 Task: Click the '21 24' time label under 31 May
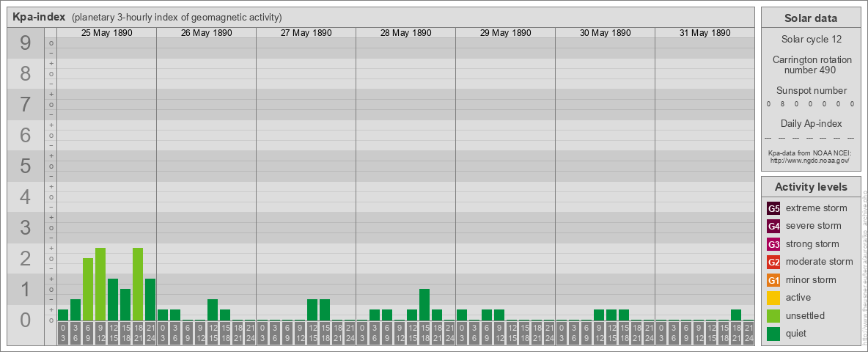[x=749, y=334]
